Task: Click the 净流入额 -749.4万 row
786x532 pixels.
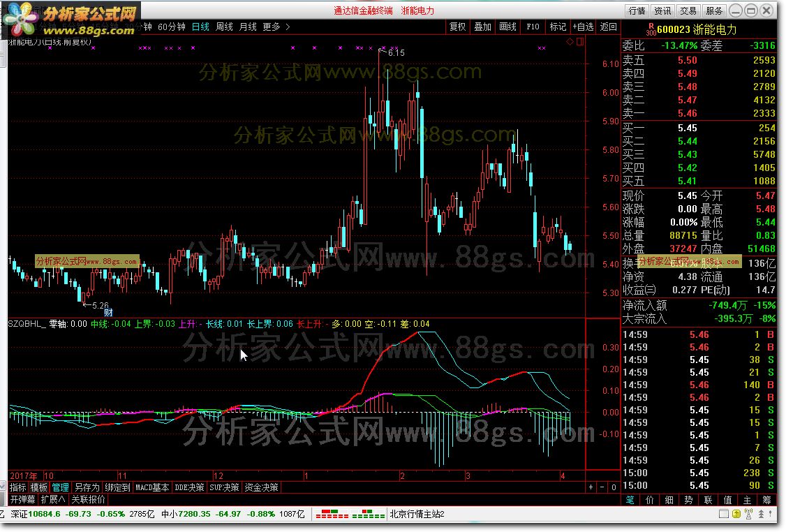Action: [x=699, y=305]
